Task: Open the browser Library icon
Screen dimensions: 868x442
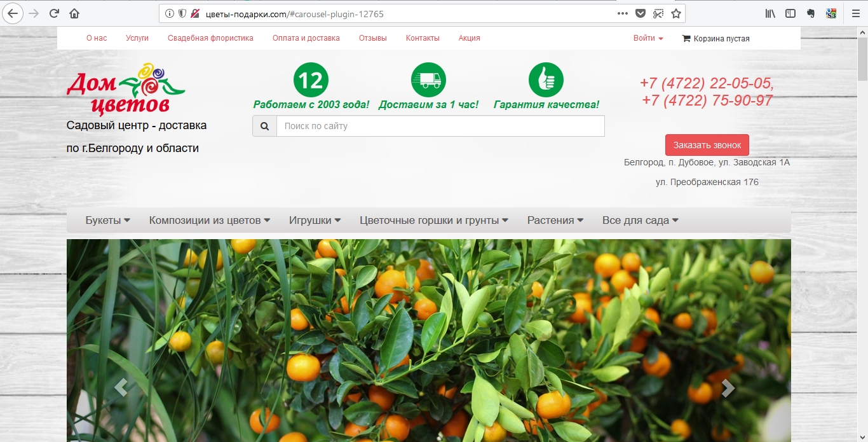Action: click(x=770, y=13)
